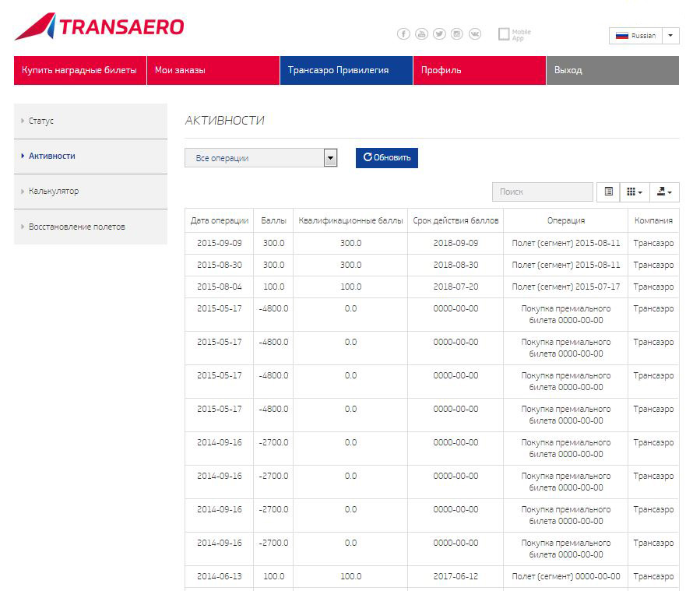The height and width of the screenshot is (591, 700).
Task: Expand the language dropdown arrow
Action: [670, 36]
